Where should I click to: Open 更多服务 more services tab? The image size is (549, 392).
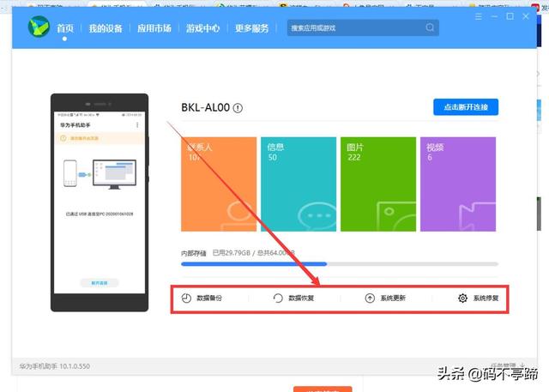[251, 28]
